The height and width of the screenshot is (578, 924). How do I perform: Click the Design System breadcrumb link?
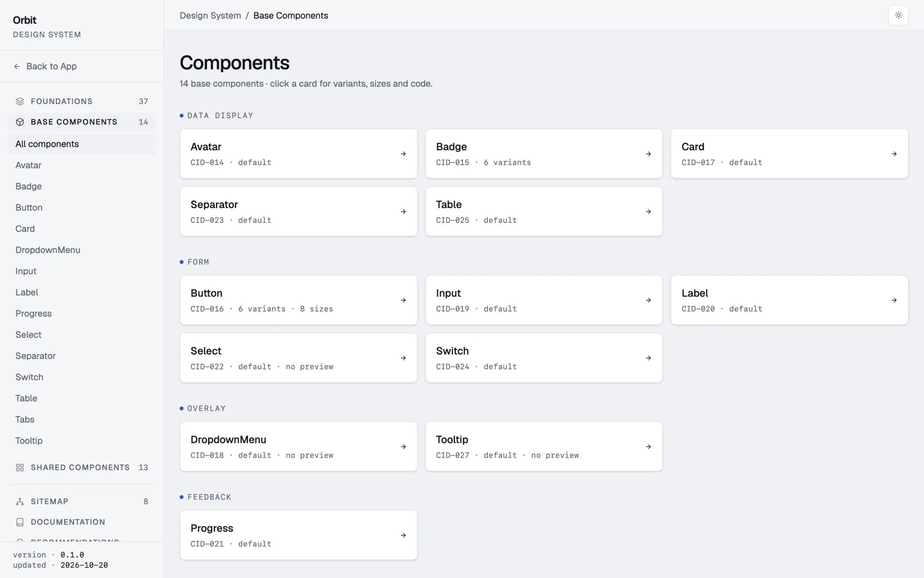pos(210,16)
